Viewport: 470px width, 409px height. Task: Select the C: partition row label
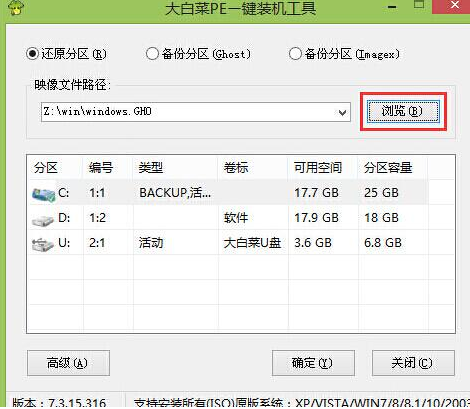[64, 193]
